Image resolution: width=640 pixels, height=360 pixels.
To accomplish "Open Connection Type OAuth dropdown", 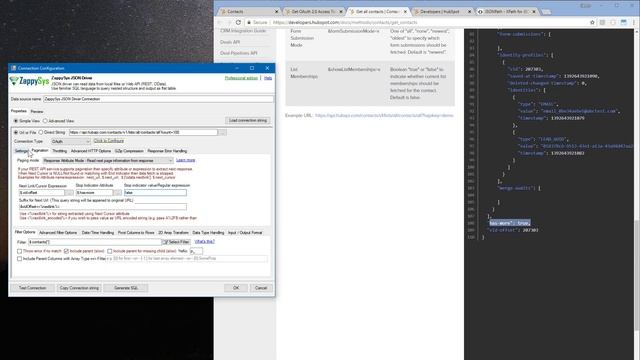I will pos(71,141).
